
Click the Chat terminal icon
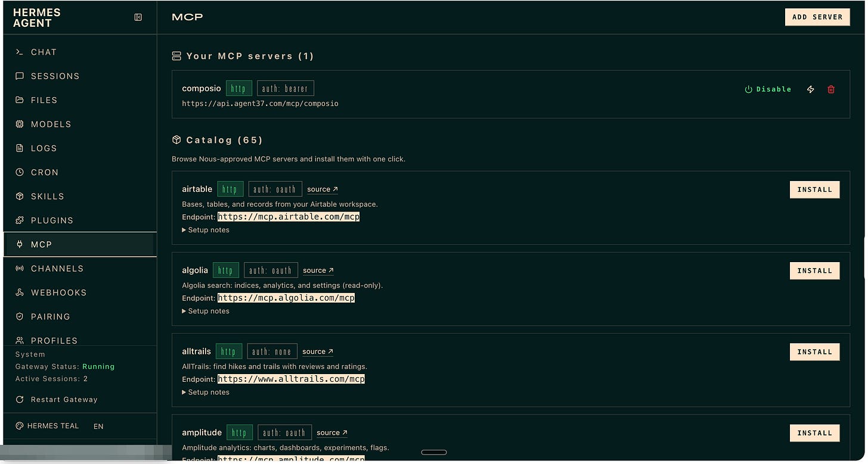click(x=20, y=52)
